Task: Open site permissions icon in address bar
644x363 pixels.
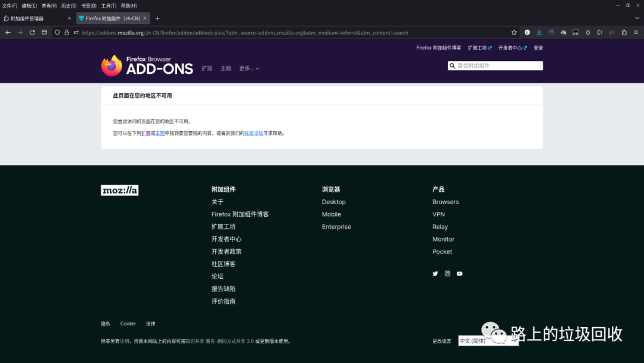Action: tap(76, 32)
